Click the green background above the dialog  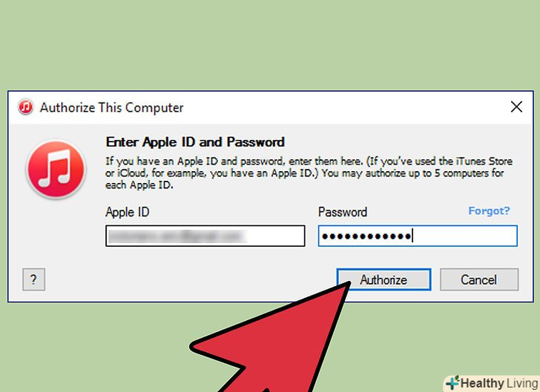[x=270, y=44]
